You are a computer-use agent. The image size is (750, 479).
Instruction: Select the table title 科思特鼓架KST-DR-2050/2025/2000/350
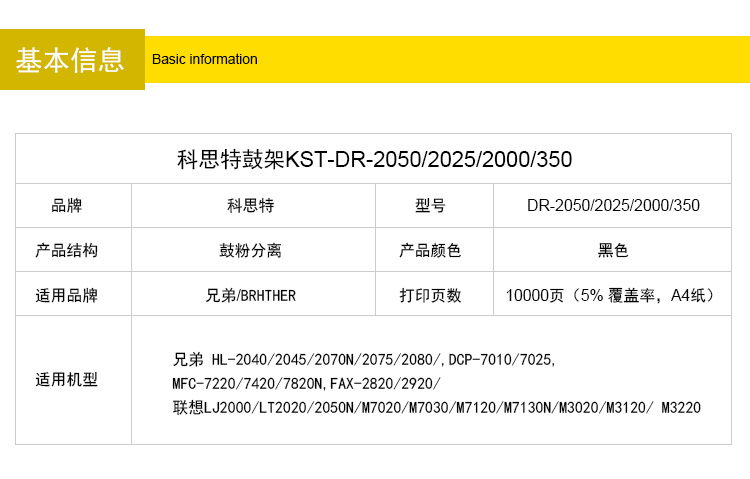(x=374, y=160)
